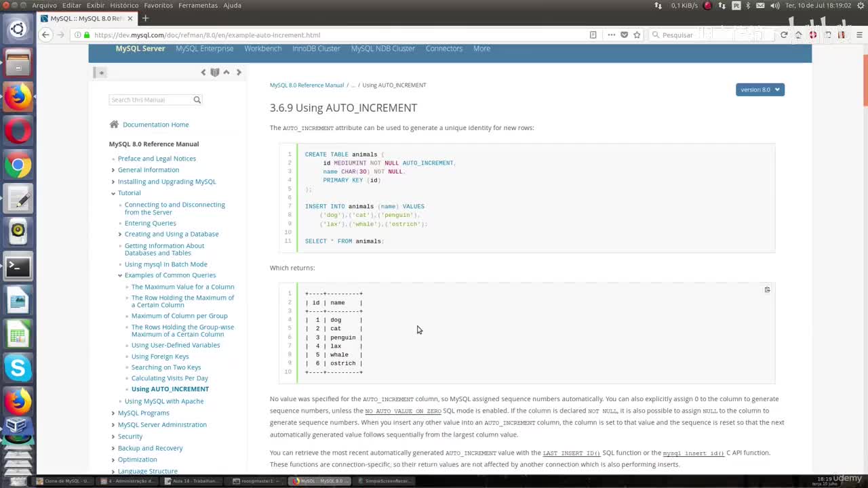The height and width of the screenshot is (488, 868).
Task: Reload the current page
Action: [x=784, y=35]
